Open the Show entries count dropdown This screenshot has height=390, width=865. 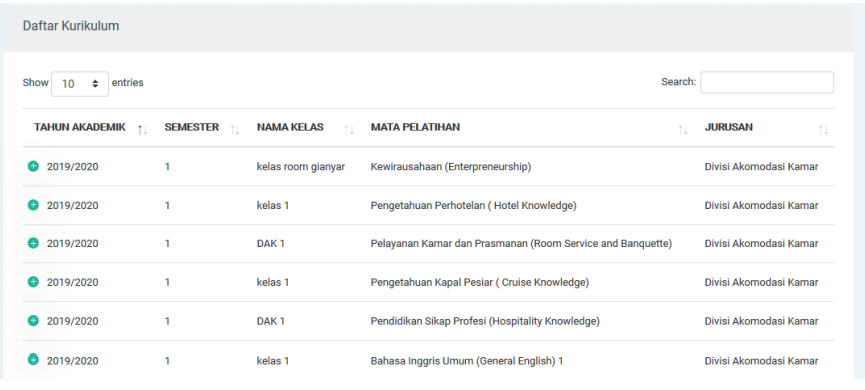point(80,84)
